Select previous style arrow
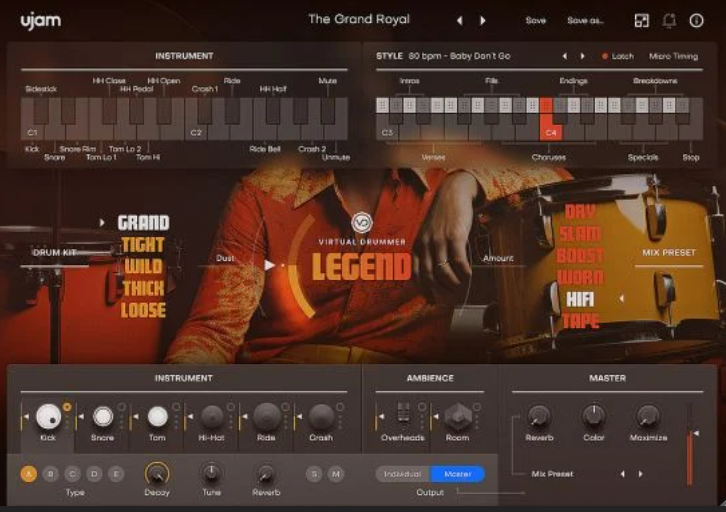 [564, 56]
